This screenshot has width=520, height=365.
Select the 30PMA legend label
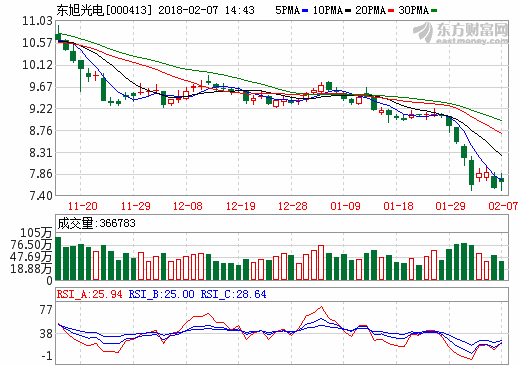coord(414,10)
